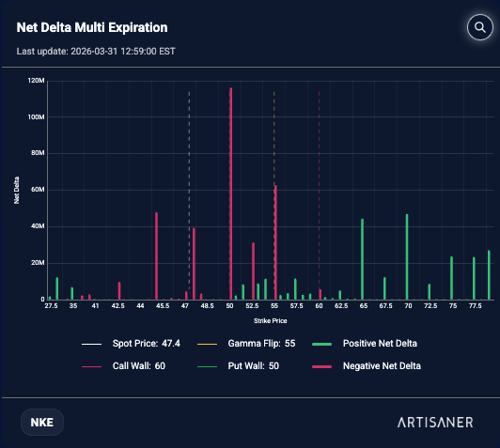Toggle the Call Wall legend entry
The width and height of the screenshot is (500, 448).
click(123, 365)
